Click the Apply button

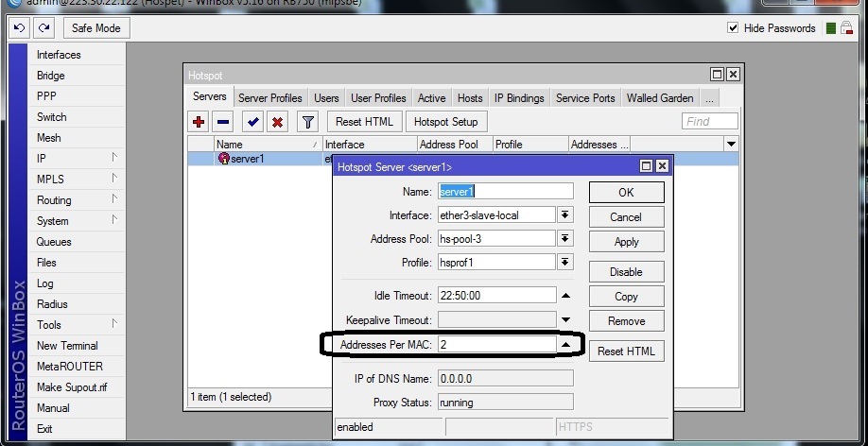pos(626,242)
